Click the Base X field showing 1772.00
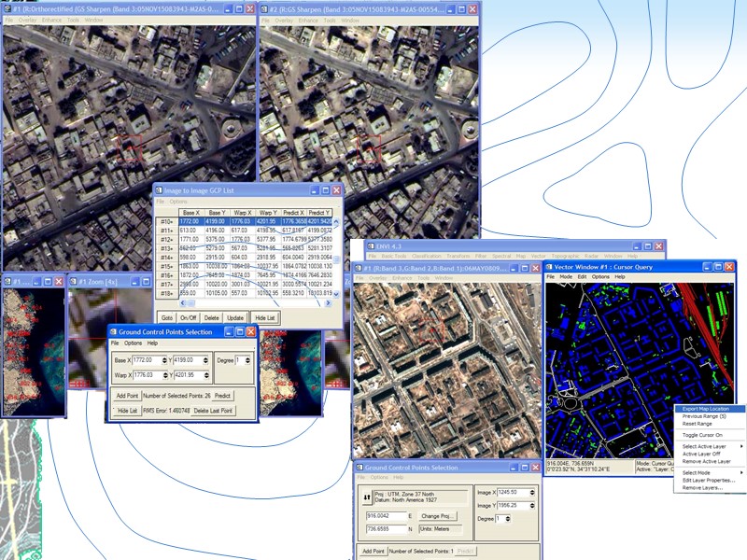 pos(147,360)
